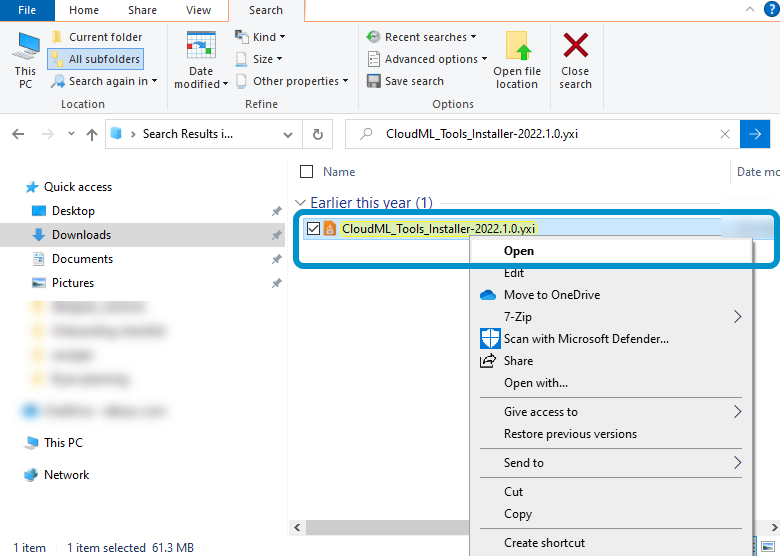Go back with the back arrow
The height and width of the screenshot is (556, 780).
(18, 134)
